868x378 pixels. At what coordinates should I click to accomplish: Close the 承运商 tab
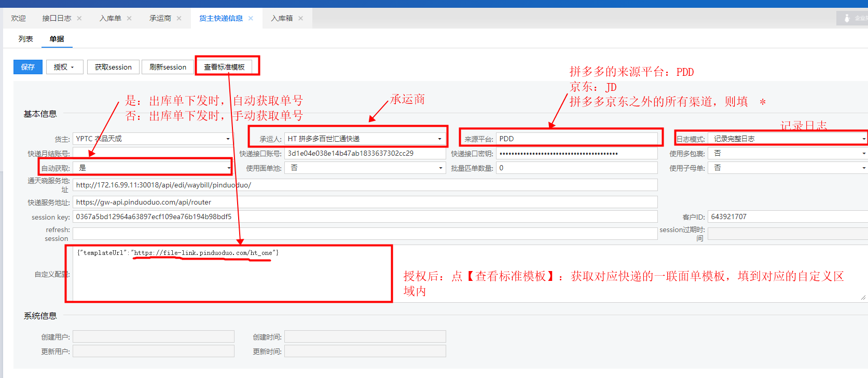tap(179, 18)
